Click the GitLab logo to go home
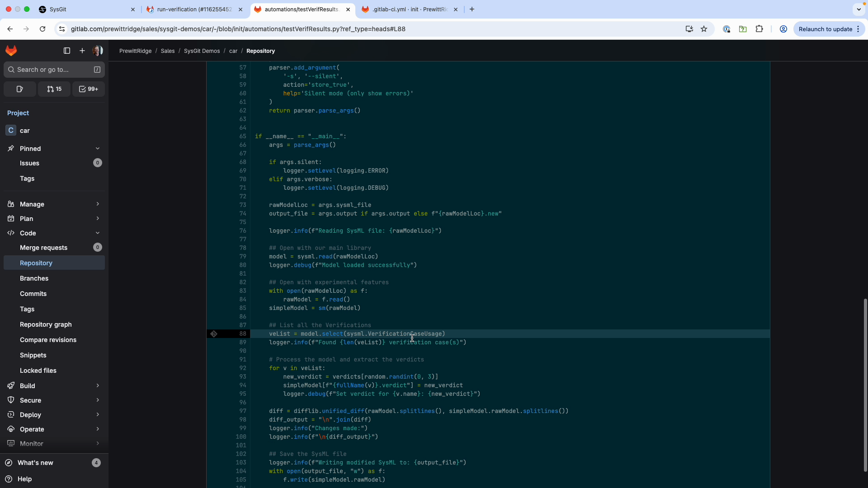The width and height of the screenshot is (868, 488). coord(11,51)
